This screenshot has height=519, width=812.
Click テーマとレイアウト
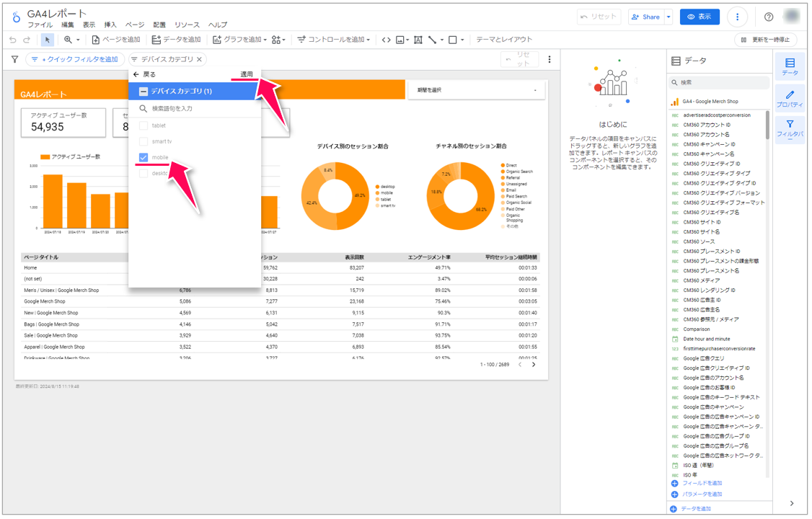click(x=504, y=40)
